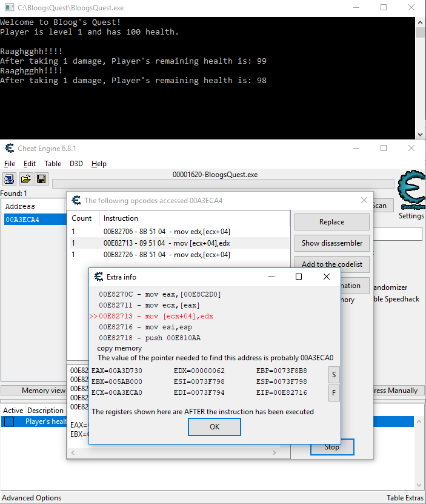The image size is (426, 504).
Task: Click the scan value input field
Action: [398, 234]
